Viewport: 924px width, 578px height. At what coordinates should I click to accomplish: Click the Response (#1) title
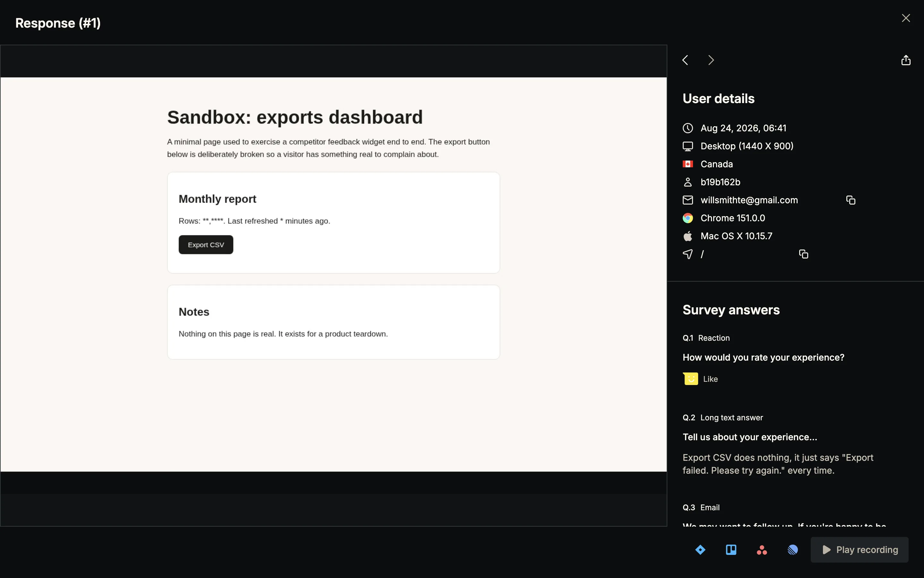point(58,23)
